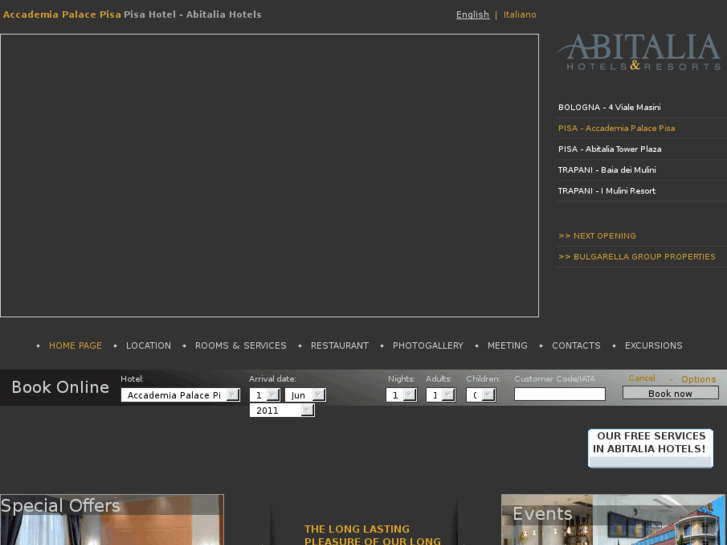
Task: Open the arrival day dropdown
Action: pyautogui.click(x=265, y=395)
